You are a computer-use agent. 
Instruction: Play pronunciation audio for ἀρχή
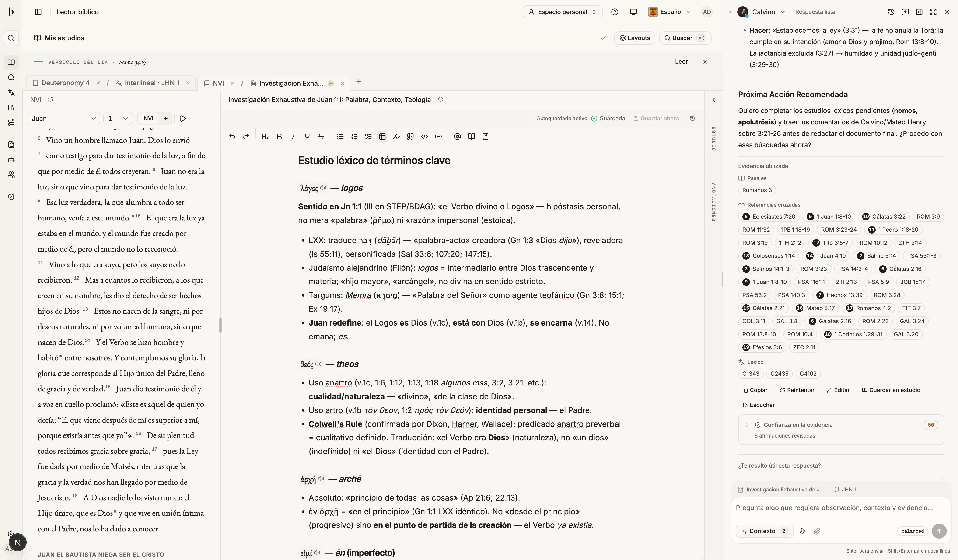(321, 479)
